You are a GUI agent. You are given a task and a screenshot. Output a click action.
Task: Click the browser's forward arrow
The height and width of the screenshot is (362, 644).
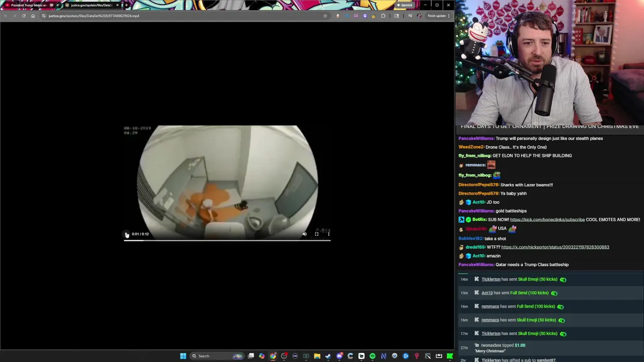15,16
